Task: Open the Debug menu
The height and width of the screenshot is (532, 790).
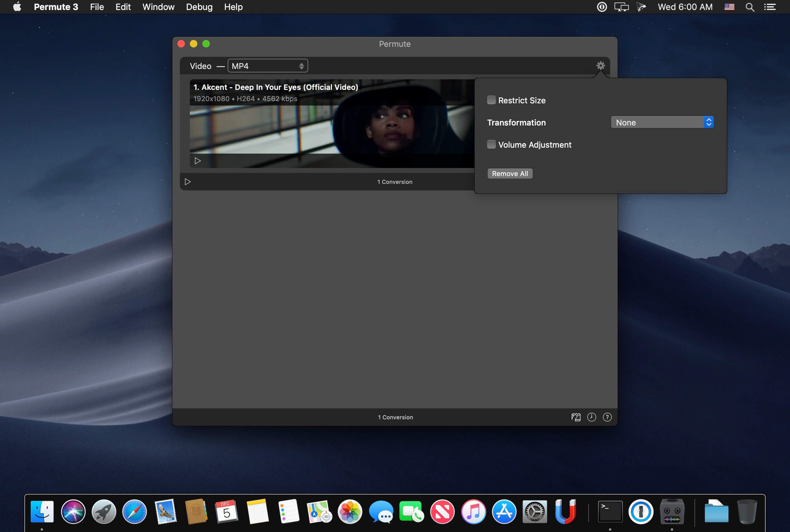Action: pyautogui.click(x=199, y=7)
